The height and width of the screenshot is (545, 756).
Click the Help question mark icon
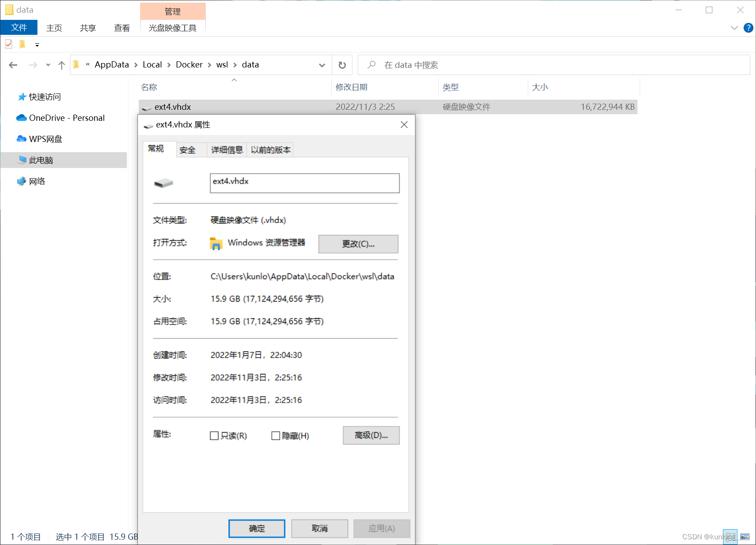point(748,28)
